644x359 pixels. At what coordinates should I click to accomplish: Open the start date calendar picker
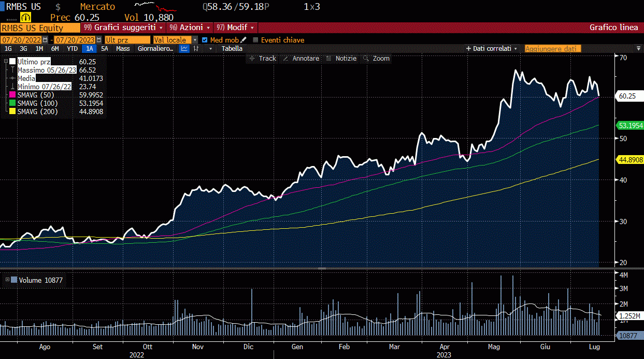point(45,40)
